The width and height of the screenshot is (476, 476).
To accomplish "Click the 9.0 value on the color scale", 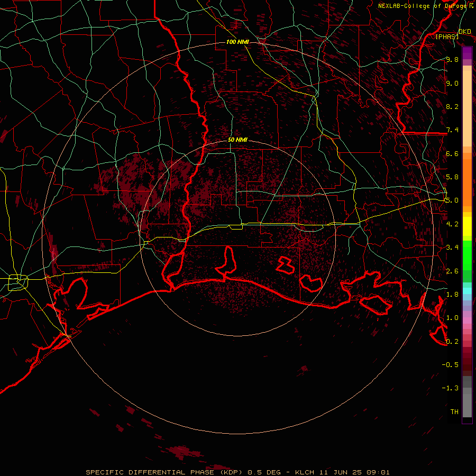I will [x=452, y=83].
